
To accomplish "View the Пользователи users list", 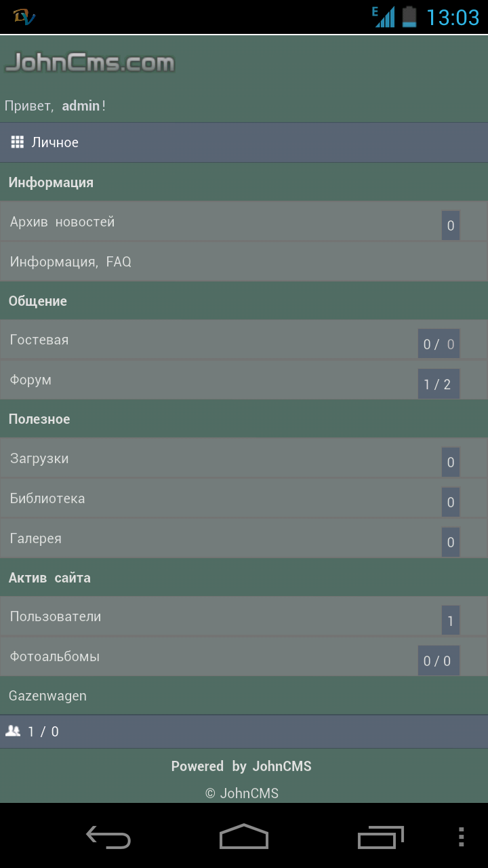I will tap(56, 616).
